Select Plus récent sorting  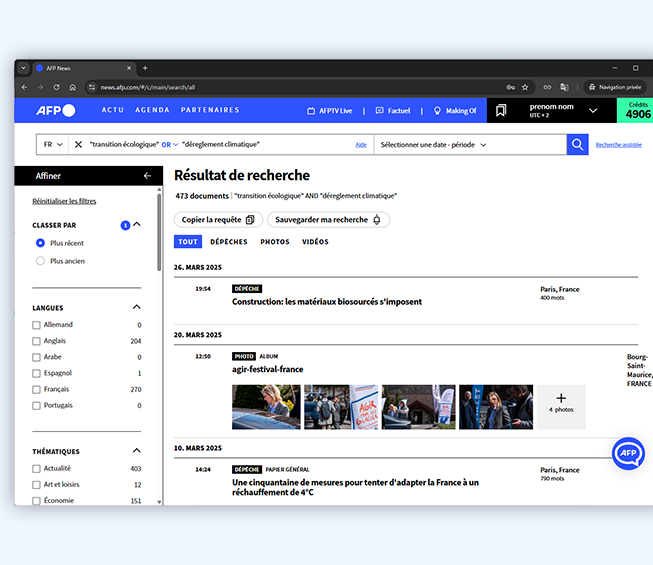point(40,243)
